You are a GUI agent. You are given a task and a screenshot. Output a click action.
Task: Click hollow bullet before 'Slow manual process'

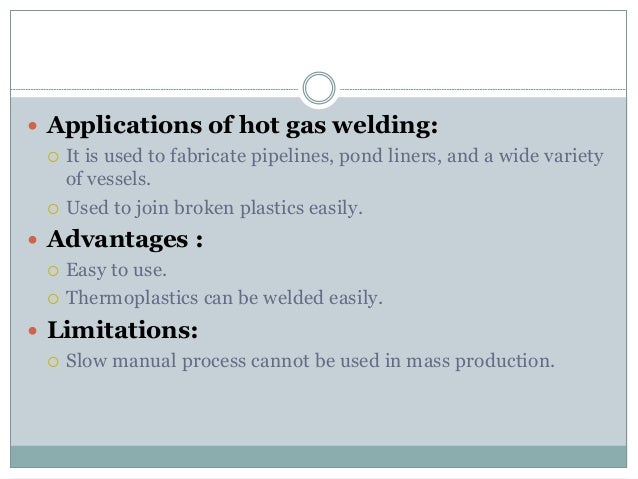53,362
